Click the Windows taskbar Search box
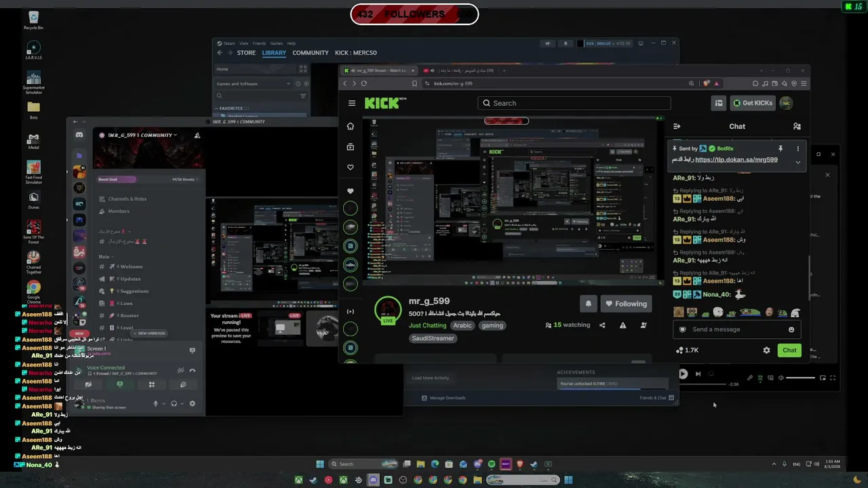 [x=363, y=464]
